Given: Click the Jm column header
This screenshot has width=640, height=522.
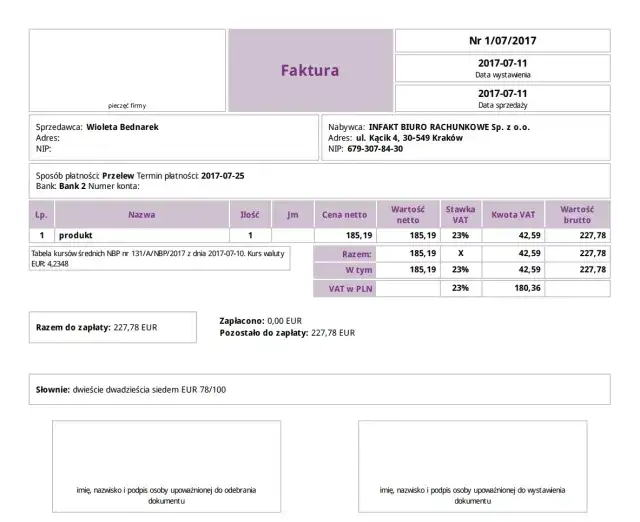Looking at the screenshot, I should click(x=293, y=215).
